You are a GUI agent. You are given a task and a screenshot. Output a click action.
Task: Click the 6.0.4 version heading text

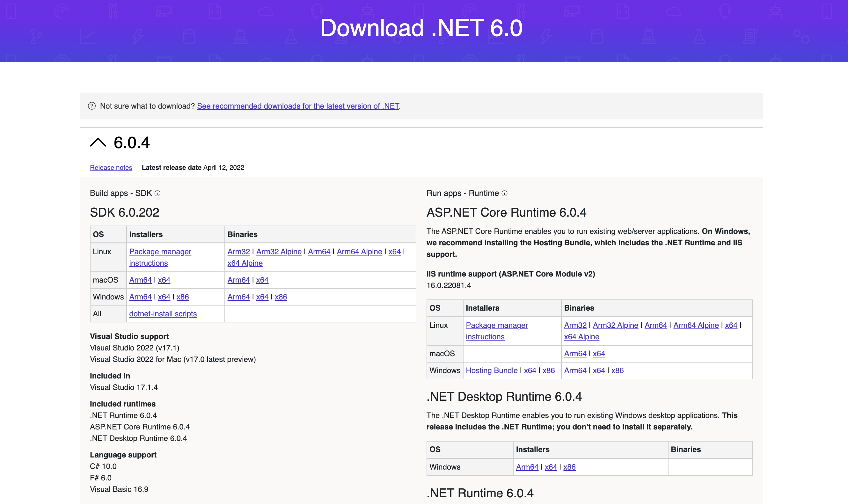132,142
